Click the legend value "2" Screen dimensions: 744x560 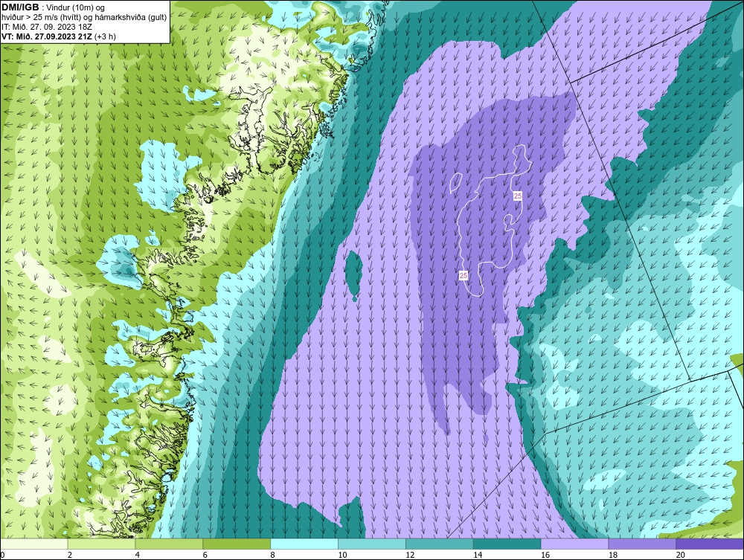click(x=70, y=555)
